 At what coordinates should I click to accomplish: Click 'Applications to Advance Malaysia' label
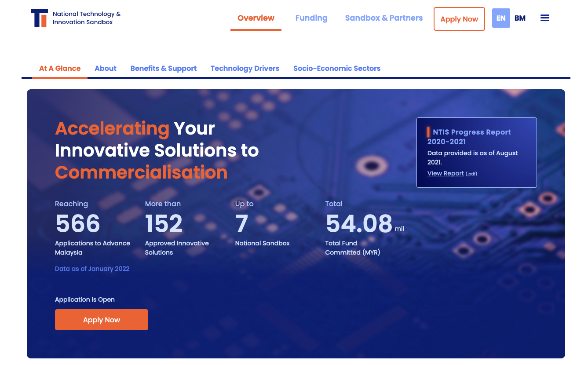[92, 248]
